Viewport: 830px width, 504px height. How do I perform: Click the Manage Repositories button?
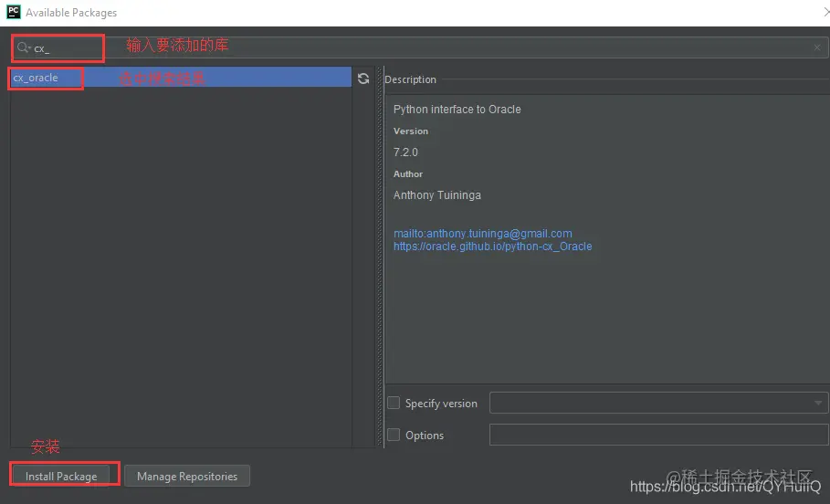coord(187,476)
